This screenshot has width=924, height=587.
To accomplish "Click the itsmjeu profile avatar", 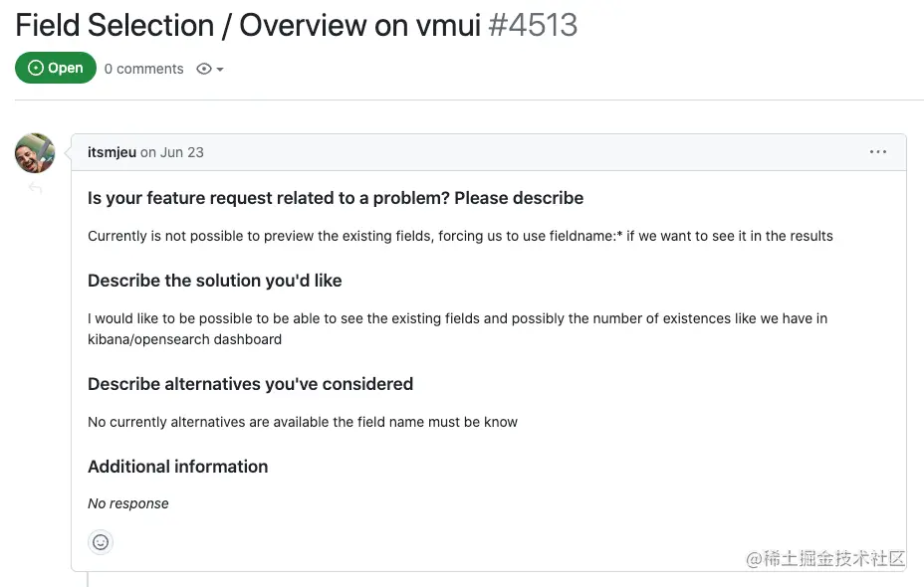I will click(35, 153).
